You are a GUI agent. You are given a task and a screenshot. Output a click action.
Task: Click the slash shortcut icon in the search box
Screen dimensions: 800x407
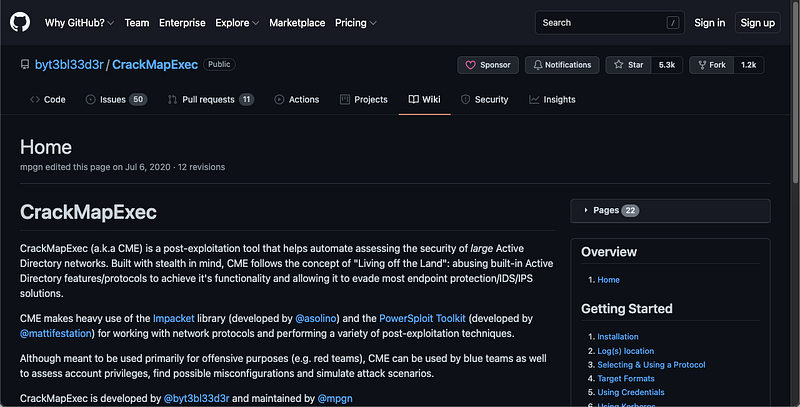[x=673, y=22]
